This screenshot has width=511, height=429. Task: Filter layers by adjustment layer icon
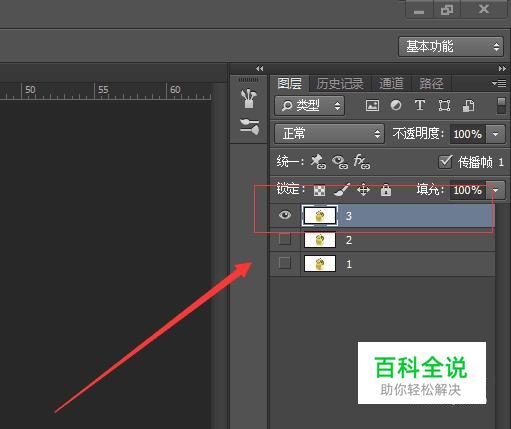pyautogui.click(x=396, y=106)
